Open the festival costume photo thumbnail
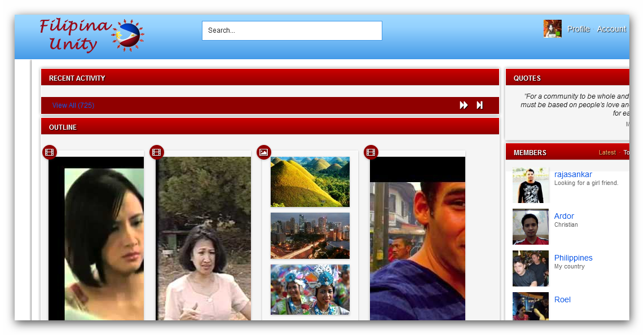This screenshot has height=335, width=644. [x=310, y=289]
